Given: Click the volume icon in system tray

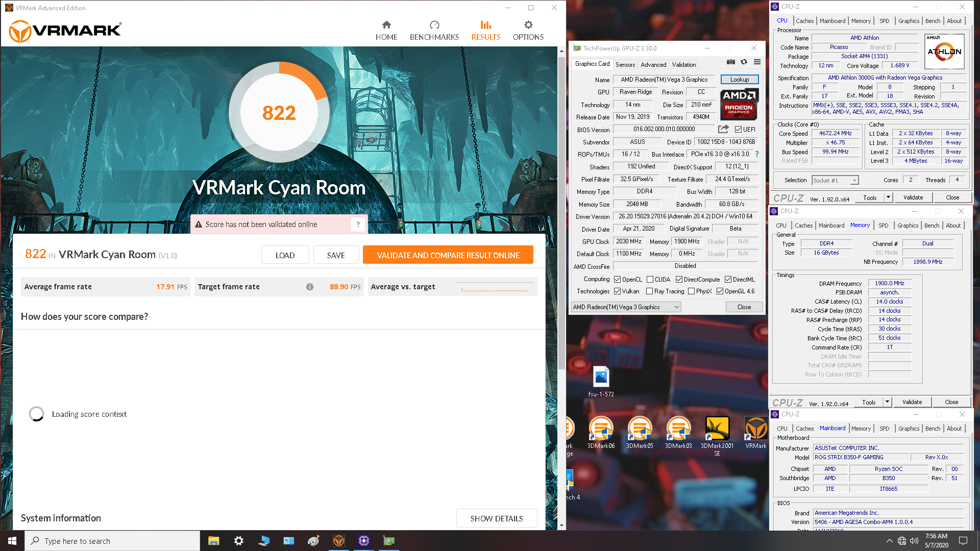Looking at the screenshot, I should tap(914, 541).
